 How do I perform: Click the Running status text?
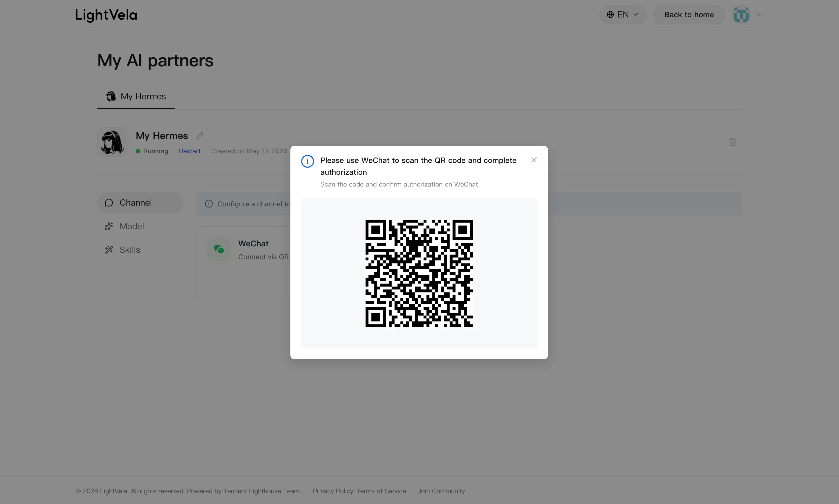(155, 151)
